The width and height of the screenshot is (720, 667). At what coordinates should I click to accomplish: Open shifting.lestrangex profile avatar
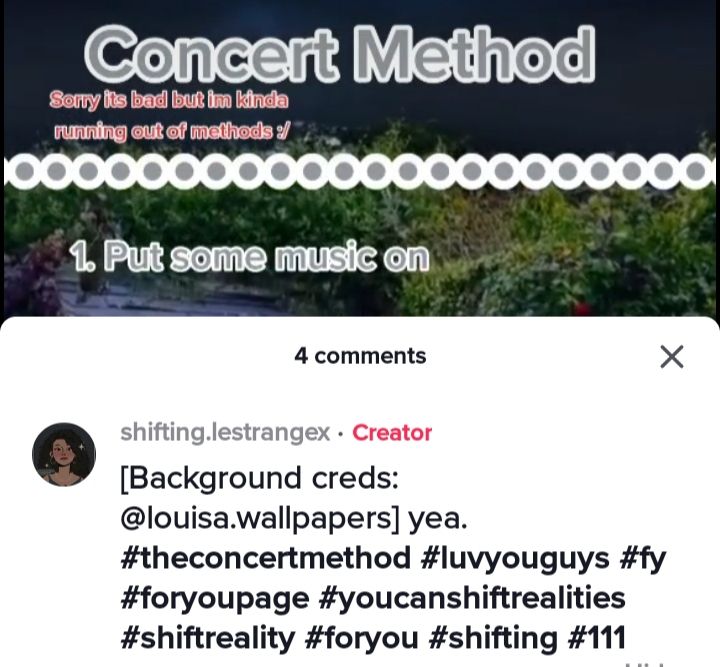[64, 454]
